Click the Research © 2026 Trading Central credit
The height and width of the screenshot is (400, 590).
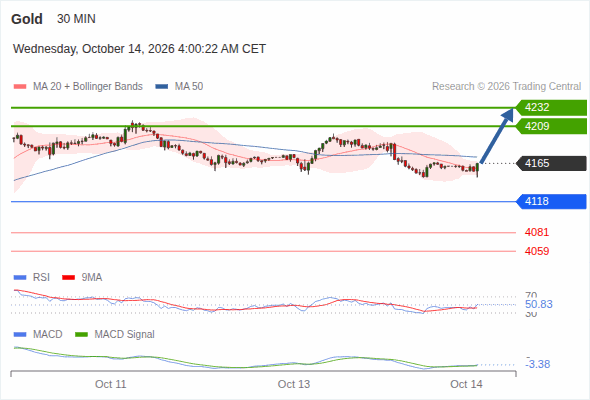pyautogui.click(x=506, y=87)
